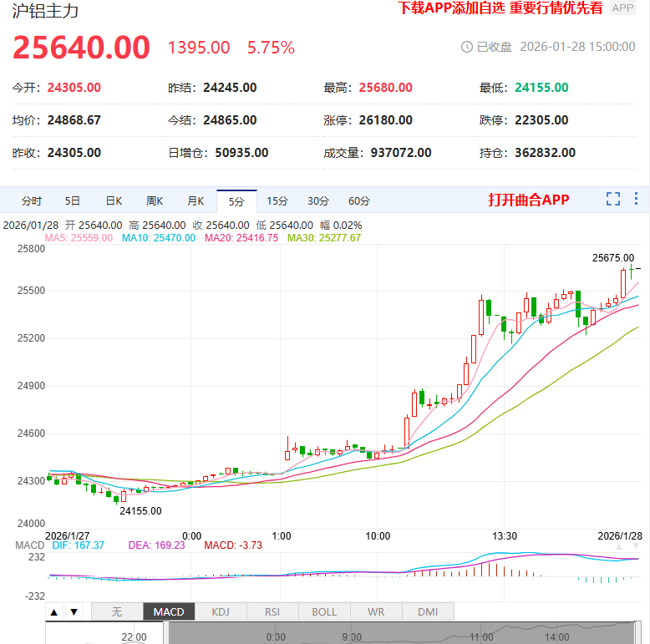Screen dimensions: 650x644
Task: Click the MA20: 25416.75 legend
Action: (241, 238)
